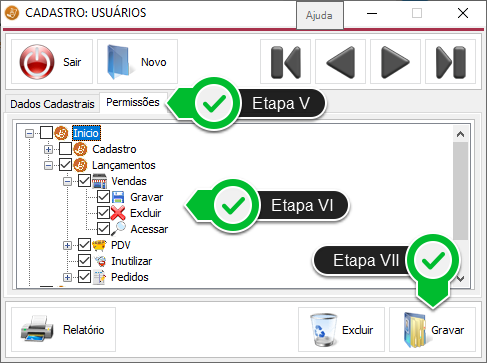Open the Ajuda help button
This screenshot has width=487, height=363.
point(319,15)
